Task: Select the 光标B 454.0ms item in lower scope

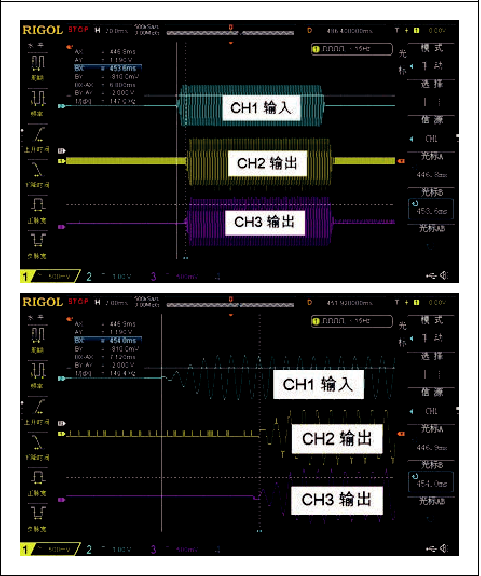Action: click(431, 475)
